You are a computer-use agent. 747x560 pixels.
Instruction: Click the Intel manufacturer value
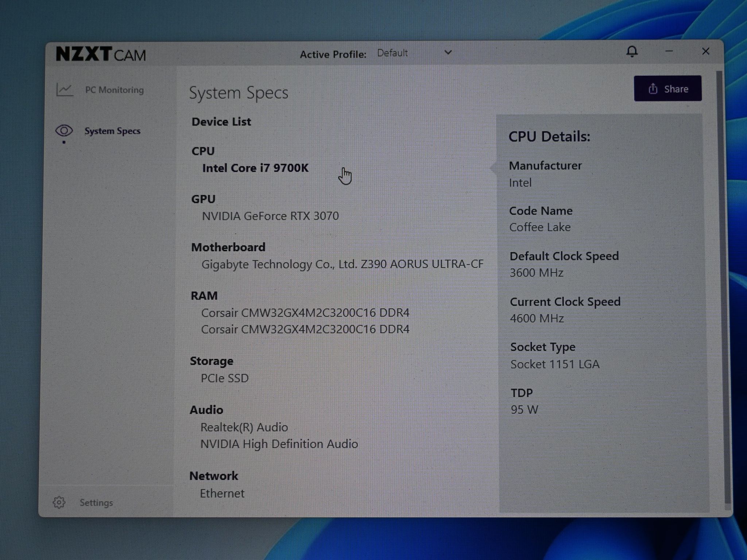coord(520,182)
